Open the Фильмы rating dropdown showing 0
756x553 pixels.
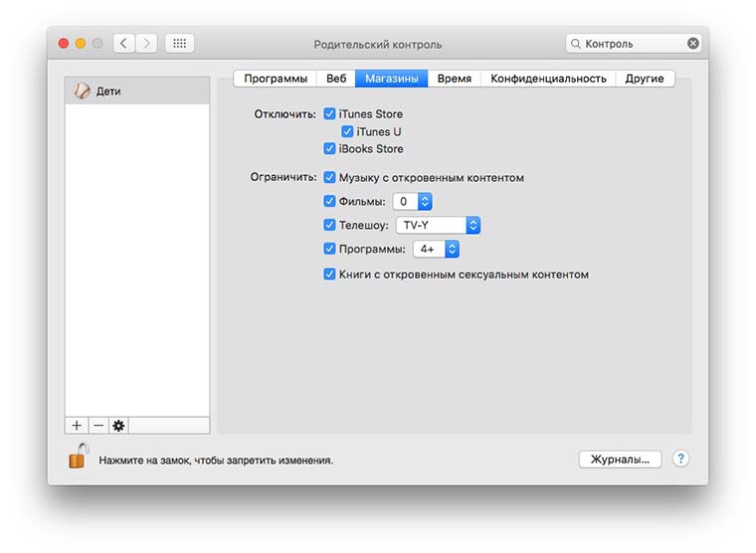coord(412,201)
